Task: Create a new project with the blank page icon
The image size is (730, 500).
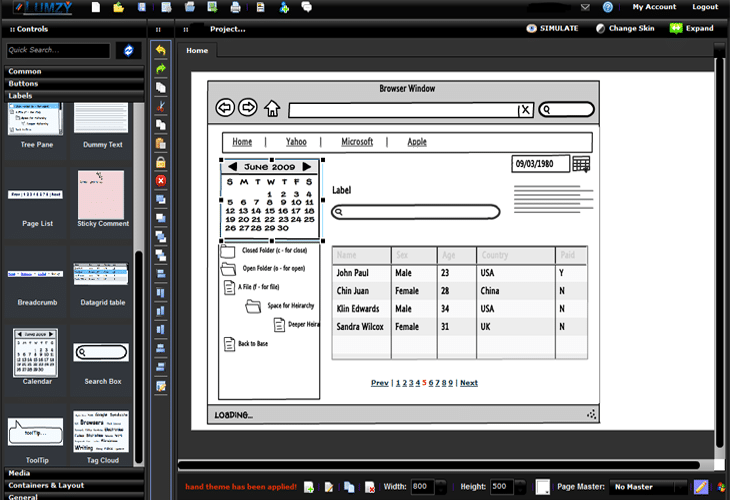Action: point(96,7)
